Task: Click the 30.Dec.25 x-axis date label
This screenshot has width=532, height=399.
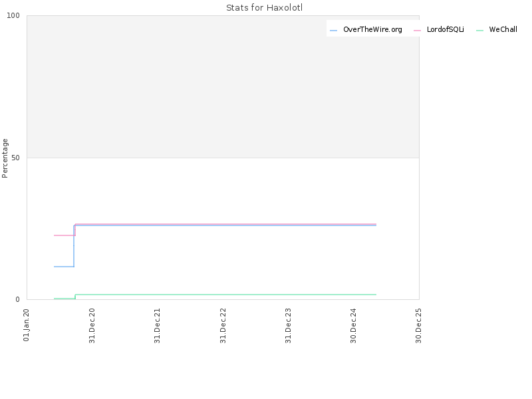Action: 418,326
